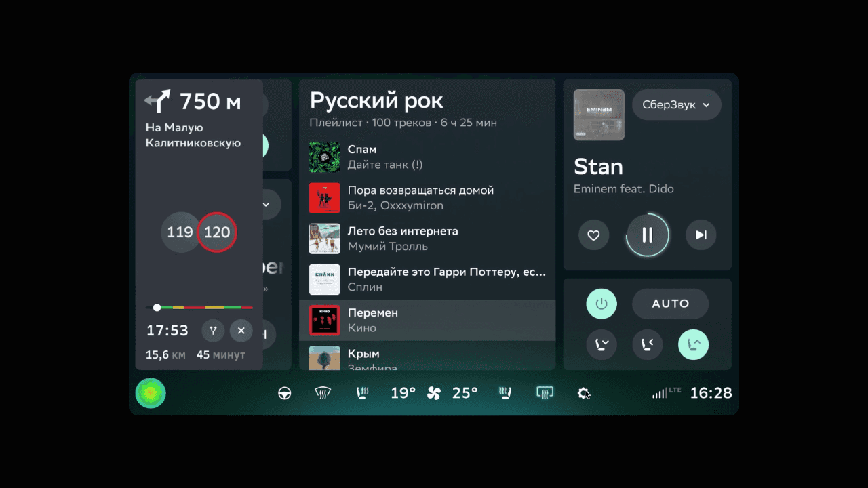
Task: Tap the Stan track title
Action: coord(598,167)
